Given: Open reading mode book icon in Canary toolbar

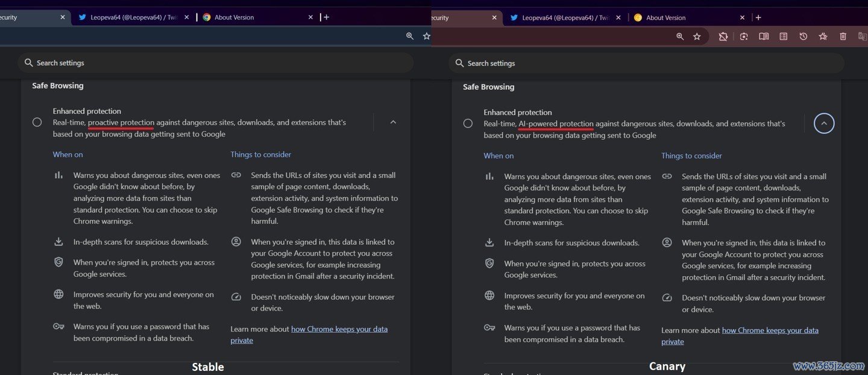Looking at the screenshot, I should tap(764, 37).
